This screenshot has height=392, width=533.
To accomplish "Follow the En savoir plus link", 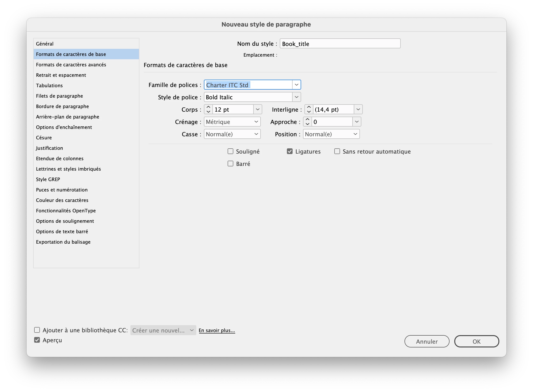I will point(216,330).
